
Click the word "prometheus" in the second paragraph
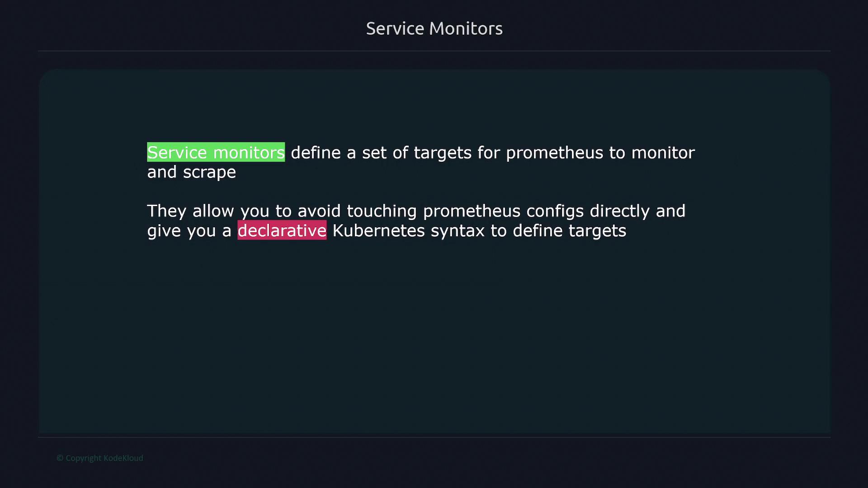[472, 211]
